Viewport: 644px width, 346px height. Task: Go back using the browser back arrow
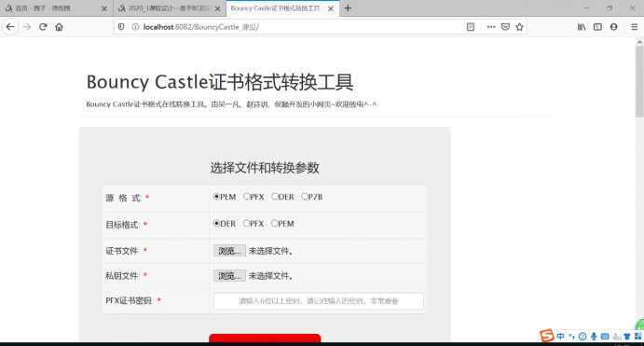(x=10, y=27)
